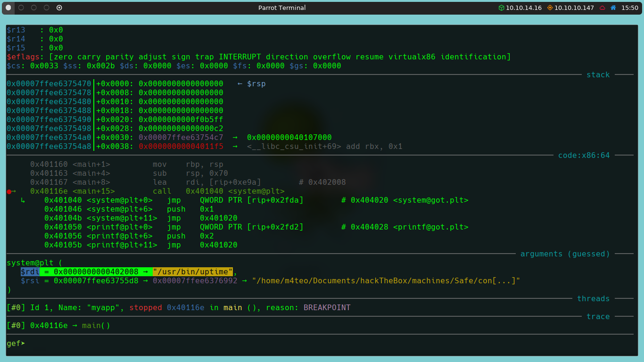This screenshot has height=362, width=644.
Task: Open the 15:50 clock in the top bar
Action: click(629, 8)
